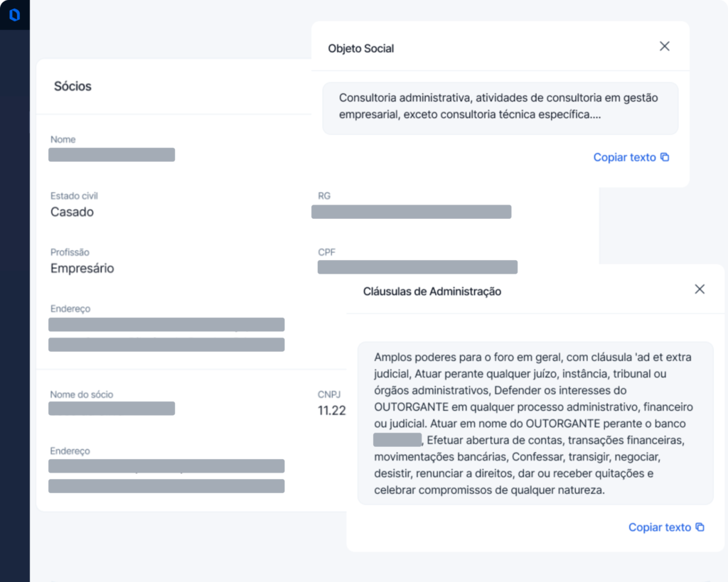This screenshot has height=582, width=728.
Task: Click Copiar texto in Cláusulas de Administração
Action: pos(660,527)
